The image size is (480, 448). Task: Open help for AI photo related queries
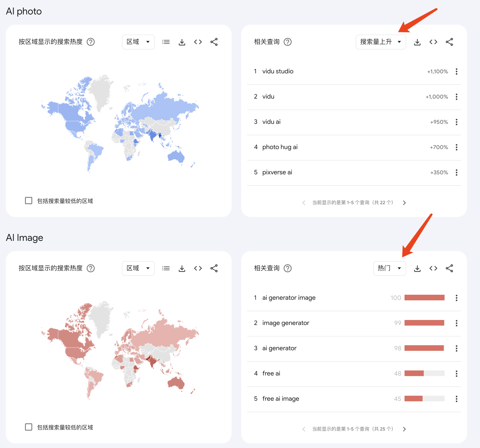tap(288, 42)
